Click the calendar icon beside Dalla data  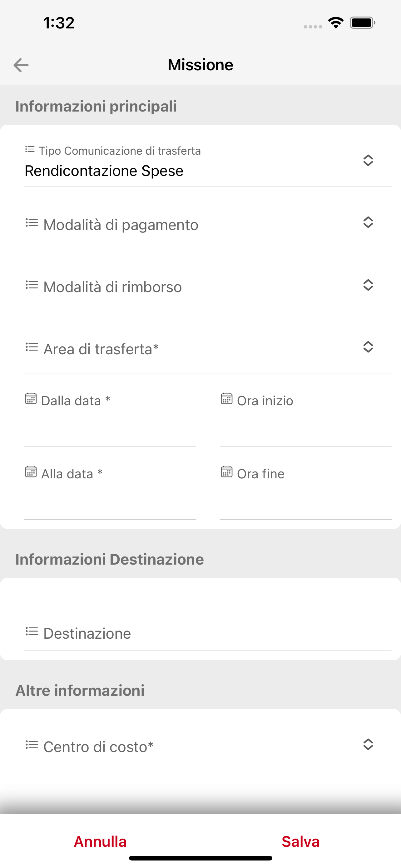pyautogui.click(x=31, y=399)
